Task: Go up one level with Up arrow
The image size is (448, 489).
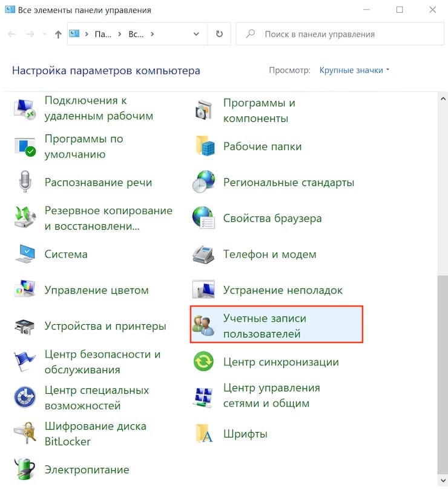Action: [58, 34]
